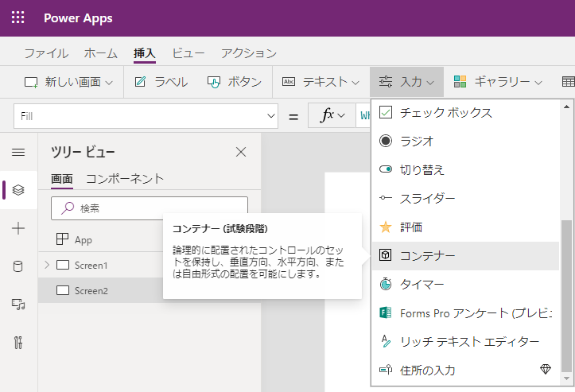Insert Forms Pro アンケート control
Viewport: 575px width, 392px height.
[465, 312]
